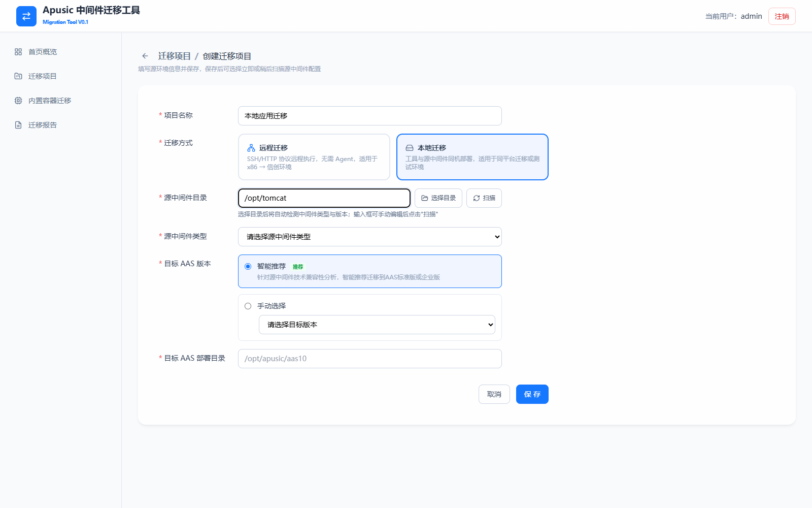This screenshot has height=508, width=812.
Task: Choose the 远程迁移 migration mode card
Action: click(x=314, y=157)
